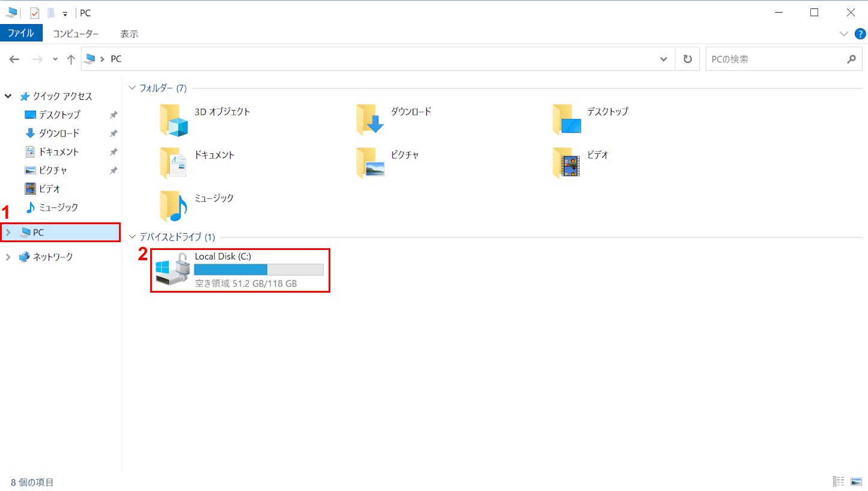Image resolution: width=868 pixels, height=491 pixels.
Task: Expand the ribbon with the chevron
Action: (x=844, y=34)
